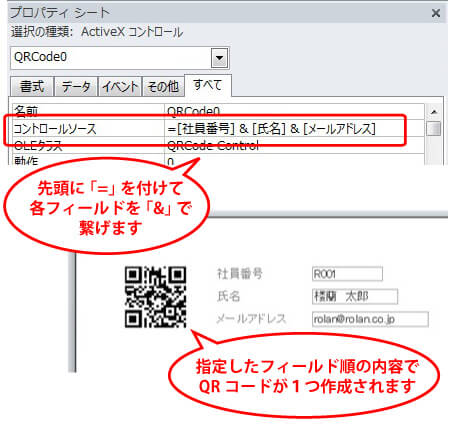Click the プロパティ シート title
Viewport: 450px width, 424px height.
(59, 13)
